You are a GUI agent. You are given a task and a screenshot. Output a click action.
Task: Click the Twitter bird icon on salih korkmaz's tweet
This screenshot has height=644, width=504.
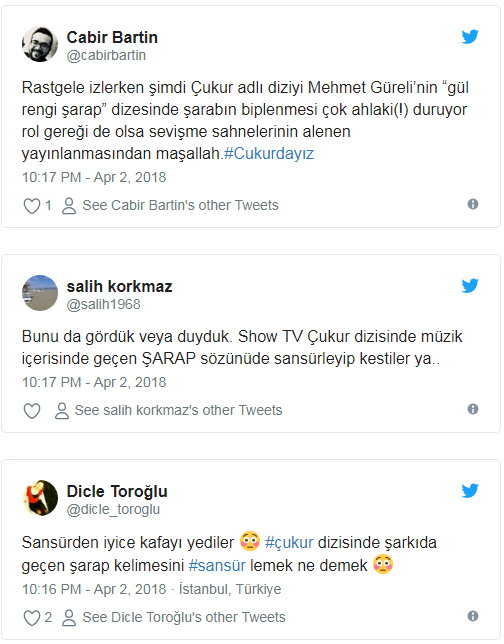coord(470,285)
